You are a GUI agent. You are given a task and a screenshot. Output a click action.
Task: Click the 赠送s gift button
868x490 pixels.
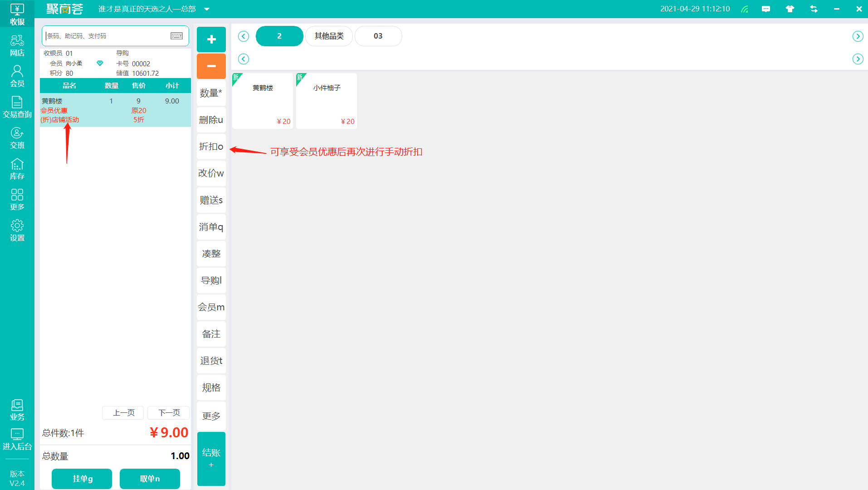pos(211,200)
